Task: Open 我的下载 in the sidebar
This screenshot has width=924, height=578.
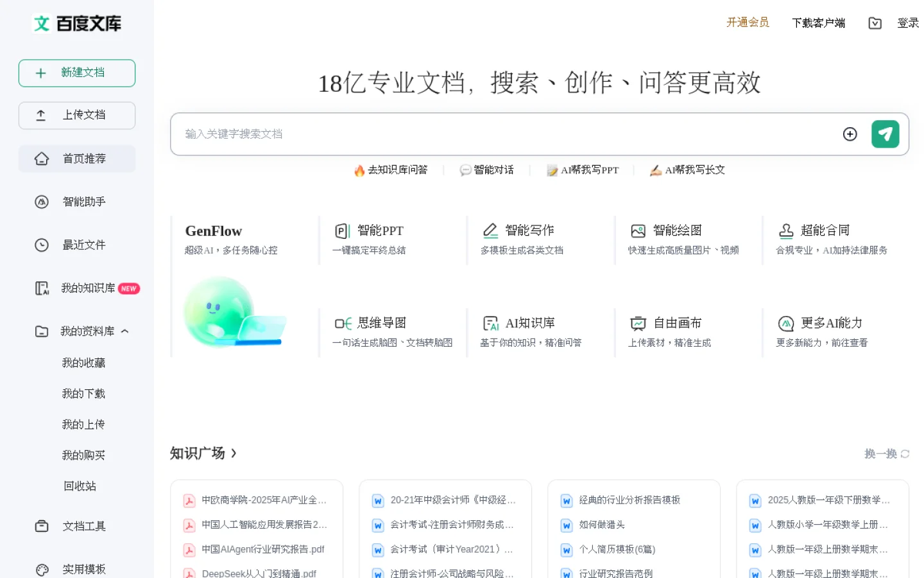Action: (83, 394)
